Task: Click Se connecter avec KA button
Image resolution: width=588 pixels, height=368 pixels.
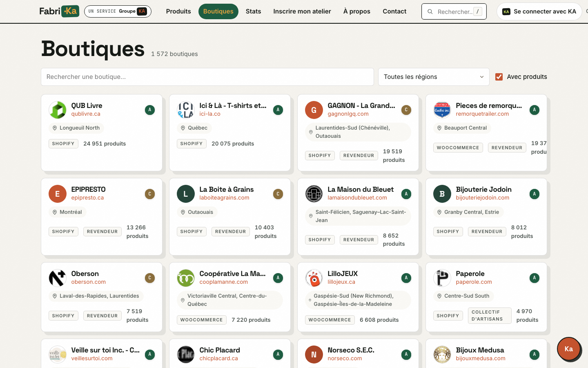Action: pyautogui.click(x=539, y=11)
